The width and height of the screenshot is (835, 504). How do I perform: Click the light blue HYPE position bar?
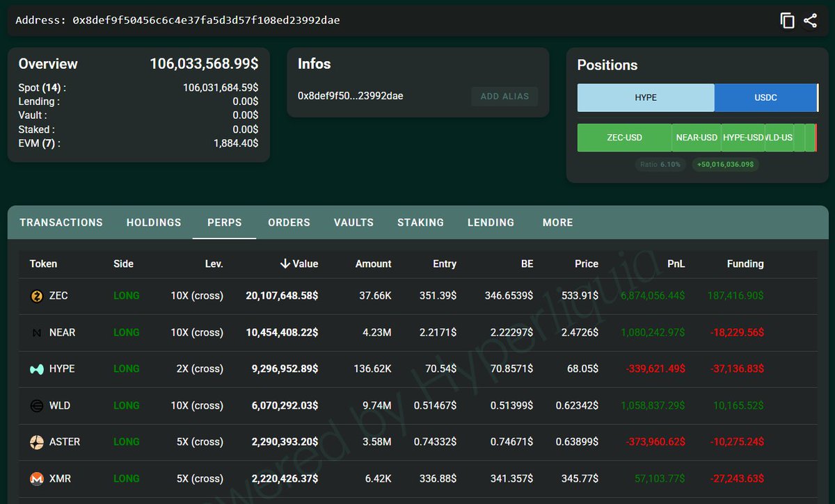pyautogui.click(x=646, y=98)
